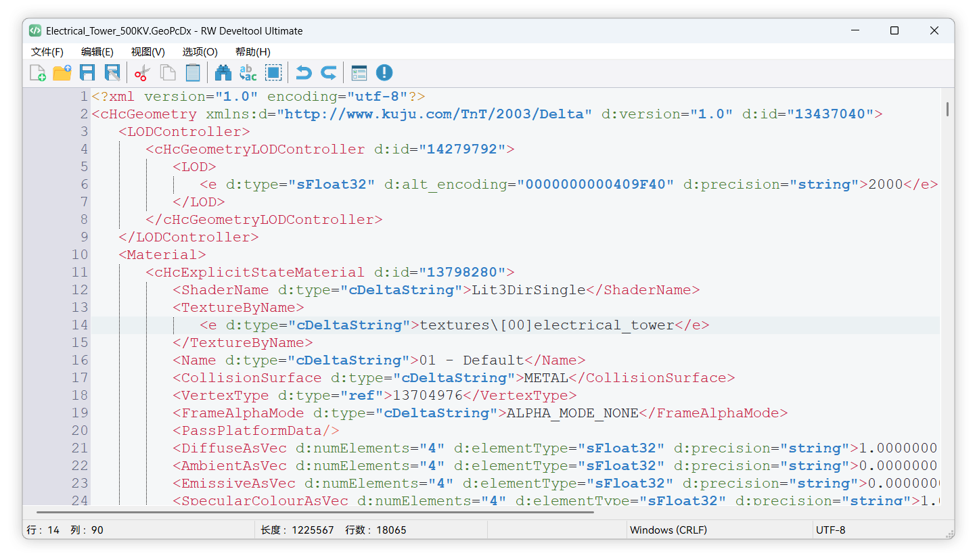Save the current document
Viewport: 977px width, 560px height.
(x=87, y=72)
